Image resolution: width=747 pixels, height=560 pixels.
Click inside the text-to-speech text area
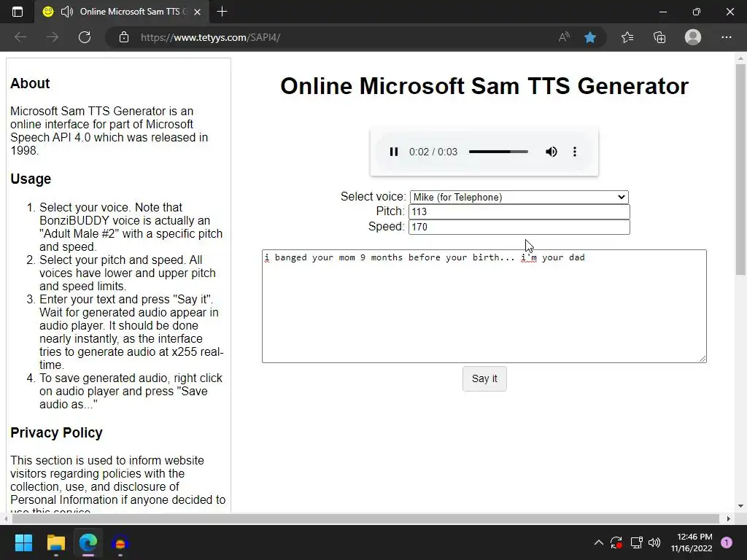point(484,306)
